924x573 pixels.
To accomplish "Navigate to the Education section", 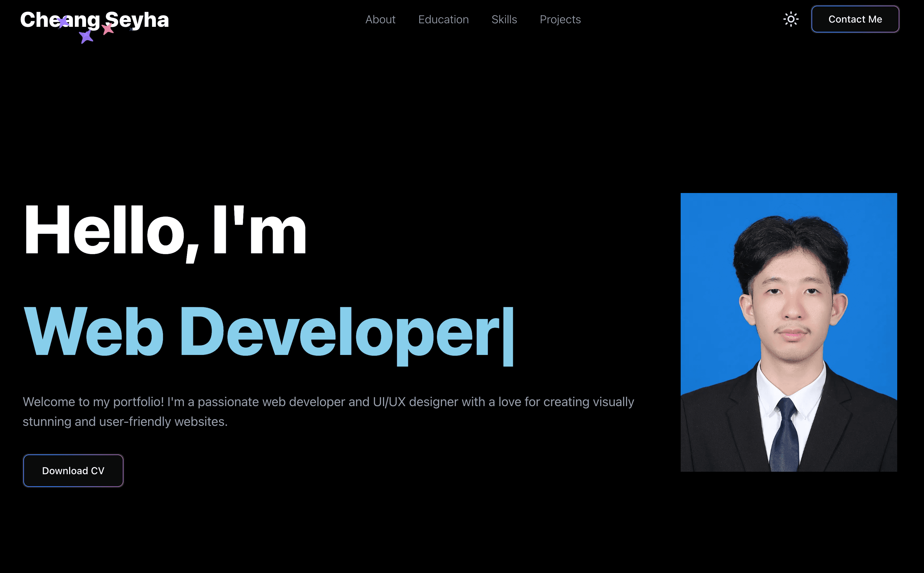I will pyautogui.click(x=443, y=19).
